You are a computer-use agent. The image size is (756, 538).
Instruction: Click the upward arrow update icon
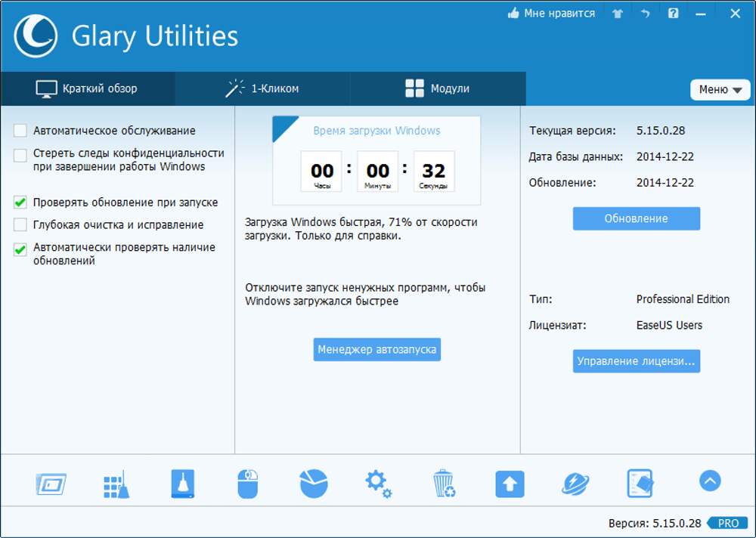[510, 484]
